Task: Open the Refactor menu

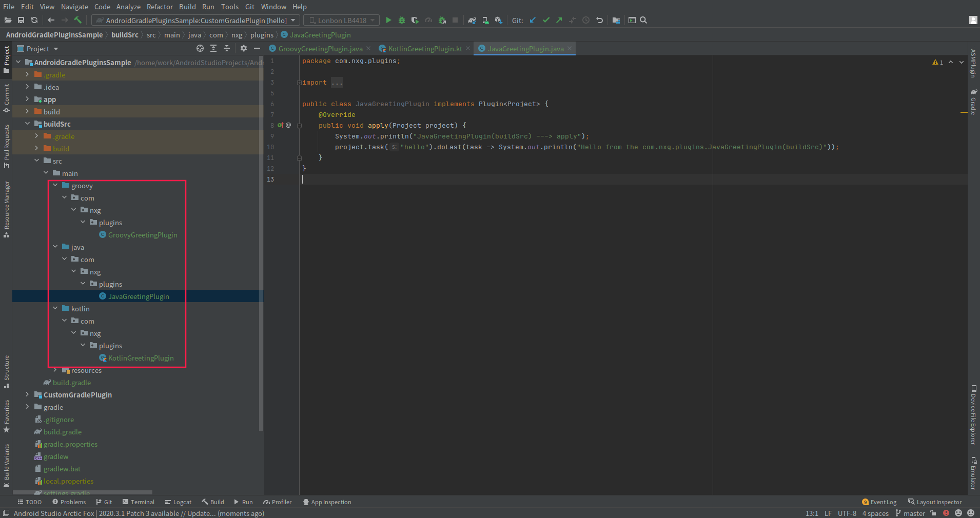Action: tap(160, 7)
